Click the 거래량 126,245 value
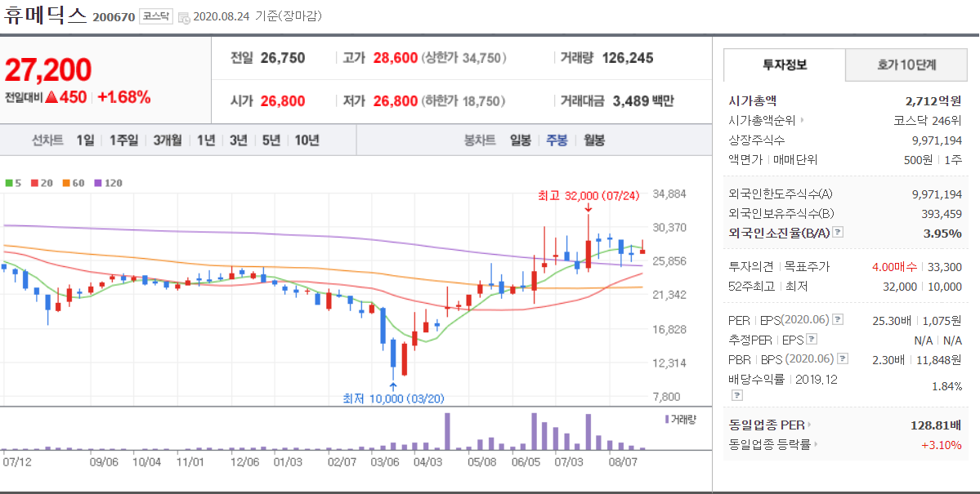The height and width of the screenshot is (494, 980). [x=628, y=58]
